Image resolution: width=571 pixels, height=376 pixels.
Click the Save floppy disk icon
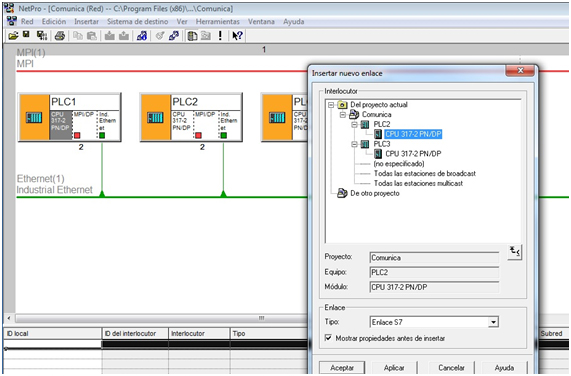pos(26,35)
